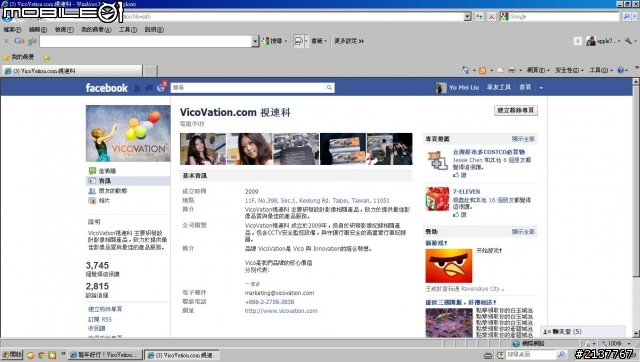Close the Google toolbar with its X
Viewport: 640px width, 362px height.
(6, 41)
